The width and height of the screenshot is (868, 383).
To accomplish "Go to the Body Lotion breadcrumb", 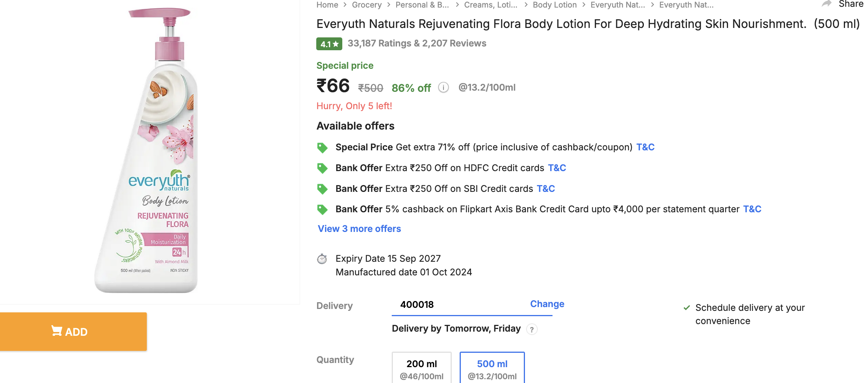I will [554, 5].
